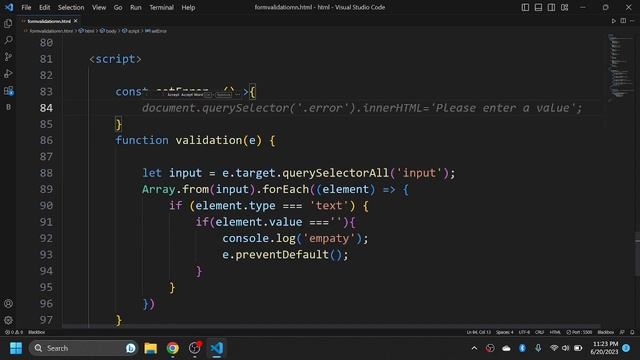The height and width of the screenshot is (360, 640).
Task: Open the Blackbox sidebar icon
Action: [x=8, y=107]
